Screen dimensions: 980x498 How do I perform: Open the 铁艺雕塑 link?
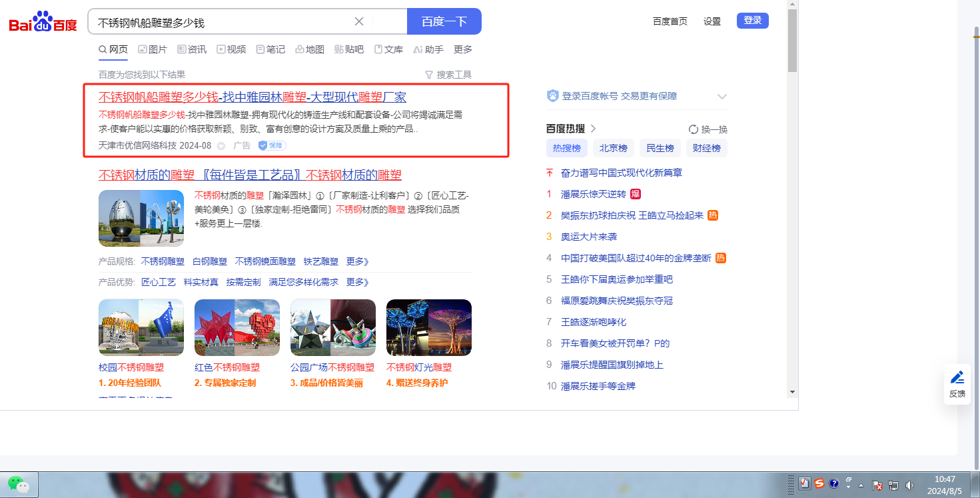(x=321, y=261)
